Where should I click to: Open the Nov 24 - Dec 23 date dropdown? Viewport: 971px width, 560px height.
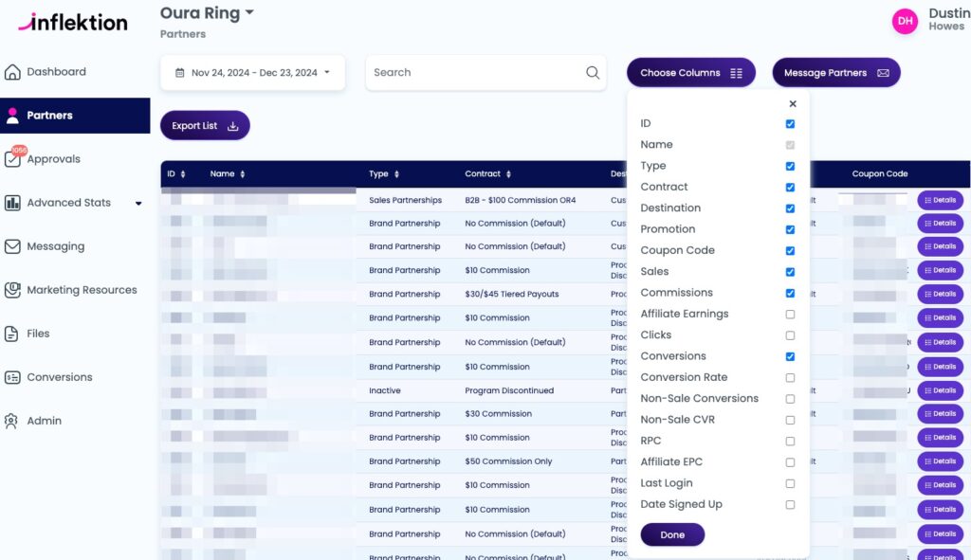252,72
